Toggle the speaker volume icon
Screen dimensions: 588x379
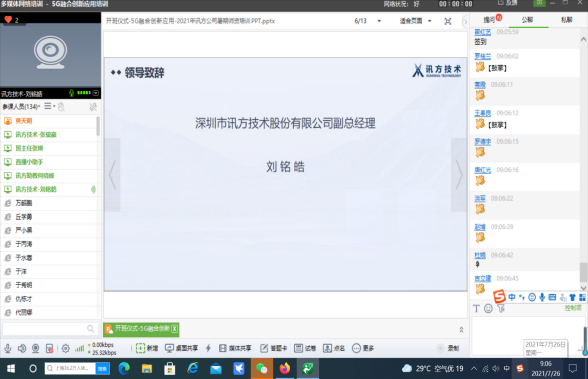point(22,348)
